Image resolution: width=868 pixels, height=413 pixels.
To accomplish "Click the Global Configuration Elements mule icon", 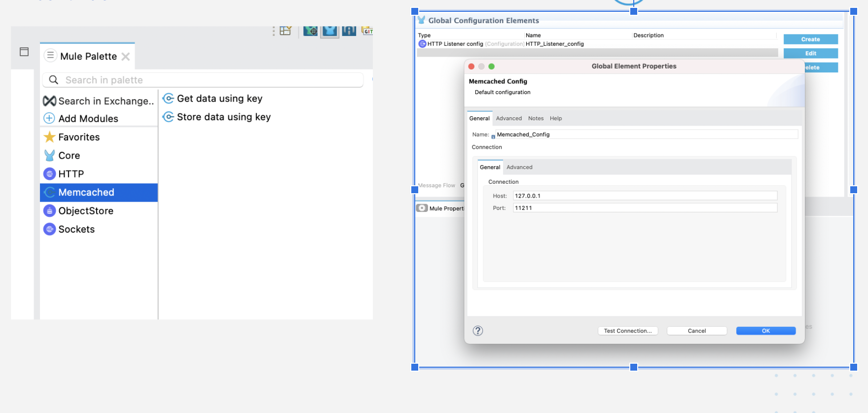I will (x=422, y=20).
